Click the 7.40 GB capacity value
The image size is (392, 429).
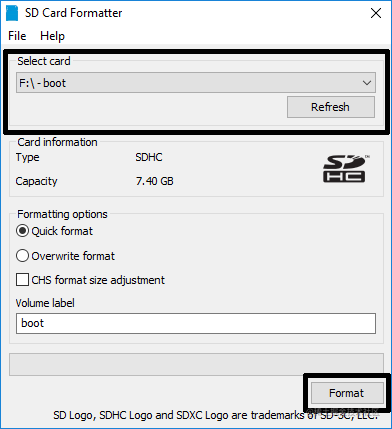(x=154, y=181)
